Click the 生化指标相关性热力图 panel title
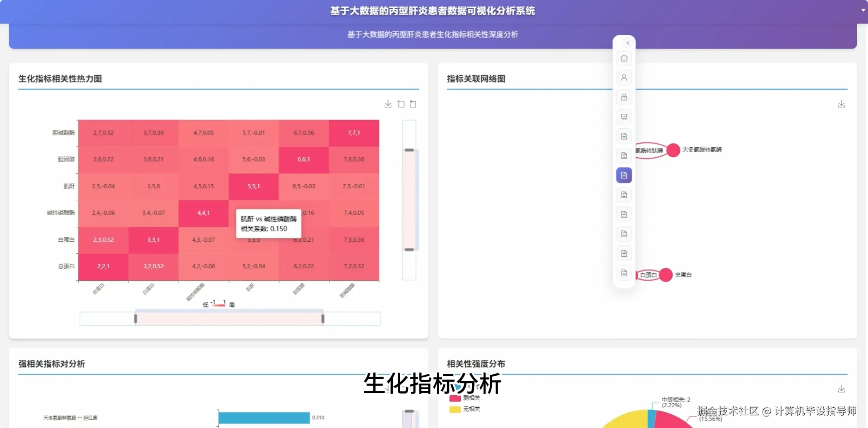868x428 pixels. pyautogui.click(x=60, y=79)
